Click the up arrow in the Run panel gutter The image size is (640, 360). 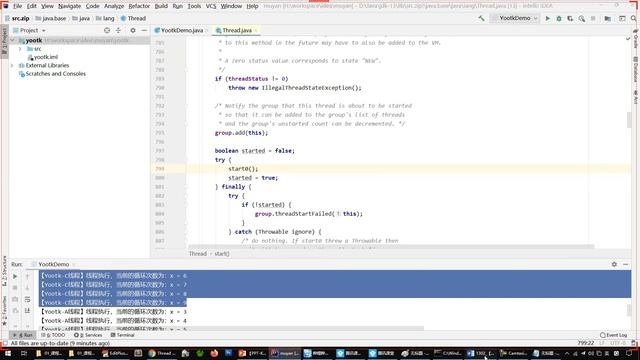tap(27, 276)
